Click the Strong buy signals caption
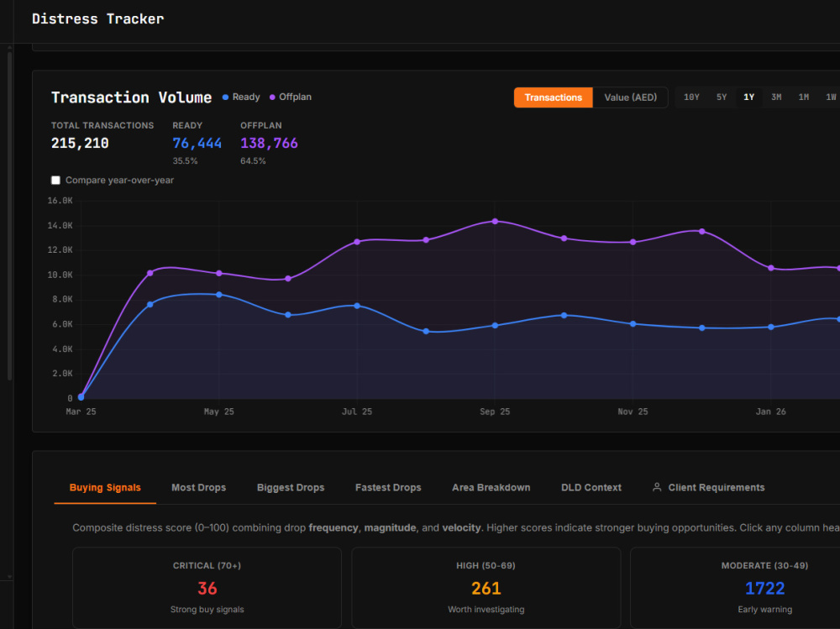The width and height of the screenshot is (840, 629). (x=207, y=609)
